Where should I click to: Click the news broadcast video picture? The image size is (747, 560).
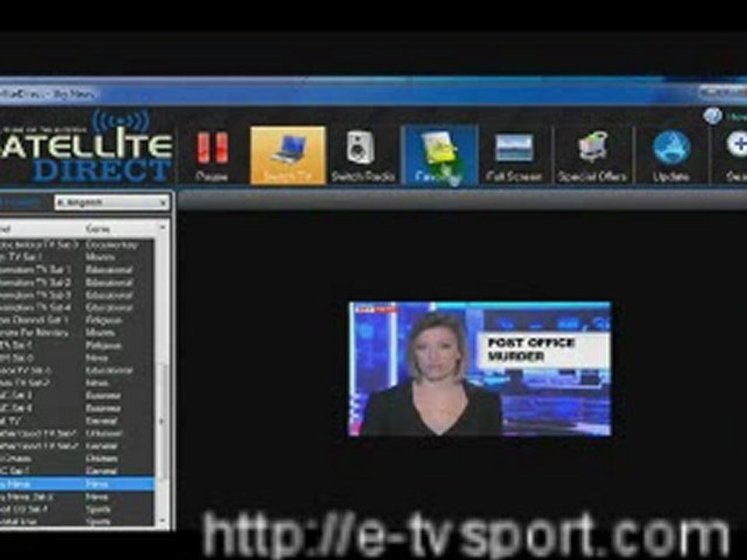(x=480, y=369)
